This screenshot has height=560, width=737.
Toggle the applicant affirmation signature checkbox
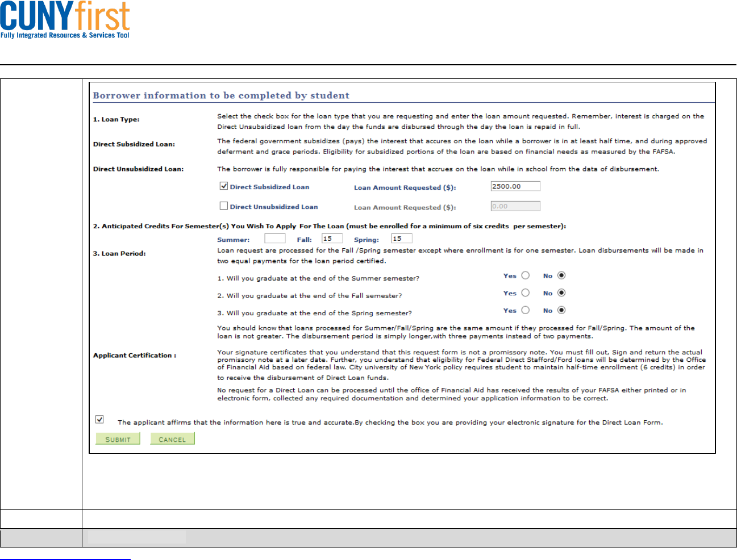(99, 419)
